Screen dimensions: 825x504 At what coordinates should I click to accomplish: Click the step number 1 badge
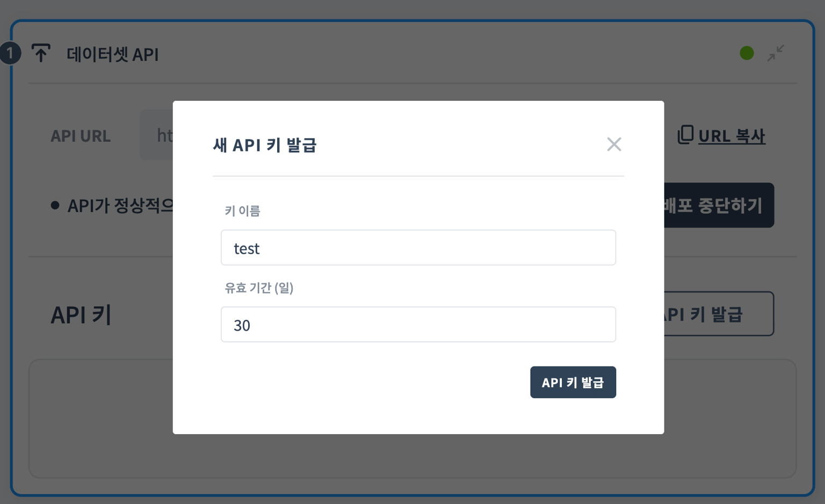click(10, 53)
